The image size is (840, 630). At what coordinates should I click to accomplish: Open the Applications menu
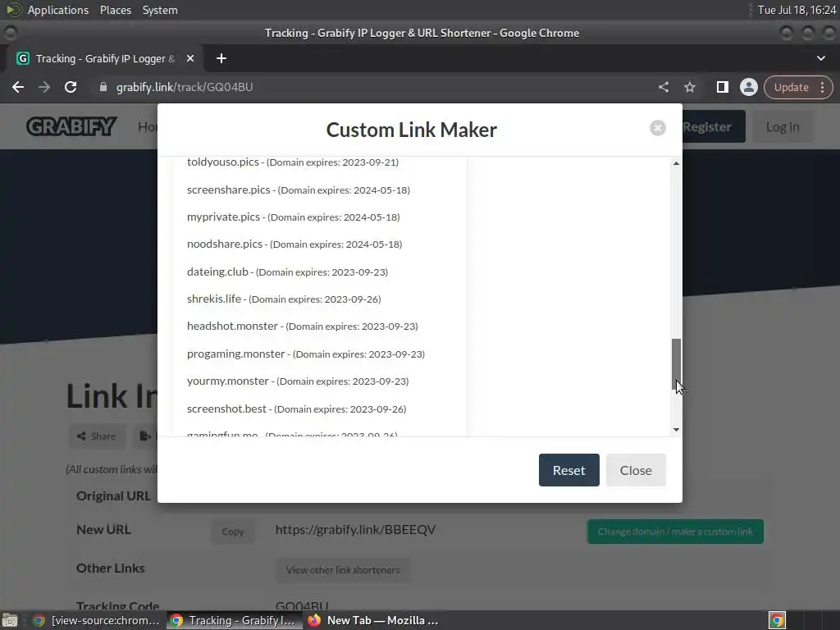58,10
